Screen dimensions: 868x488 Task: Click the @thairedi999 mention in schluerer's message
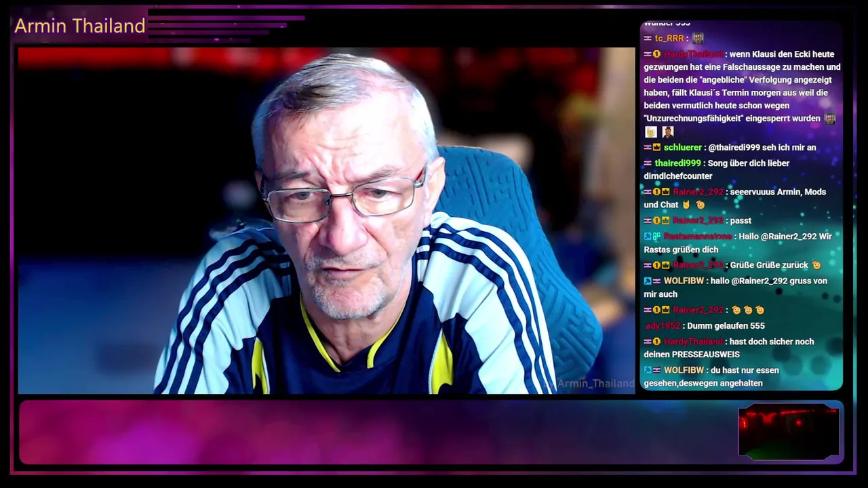(x=734, y=148)
